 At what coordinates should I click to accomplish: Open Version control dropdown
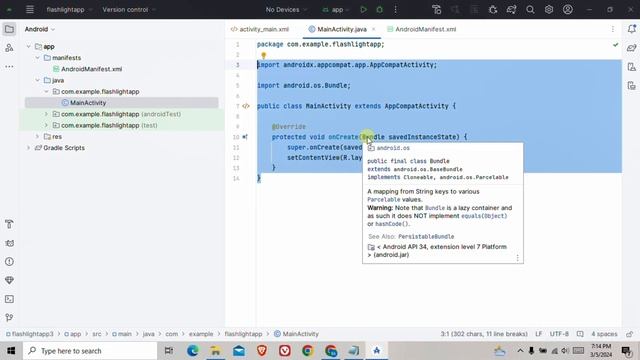129,9
